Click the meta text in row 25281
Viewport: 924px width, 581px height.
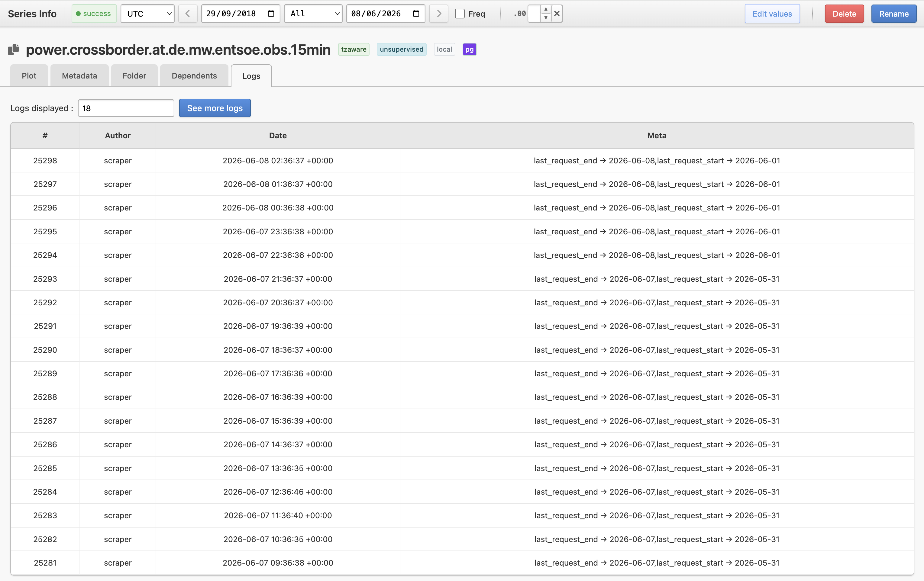[657, 563]
